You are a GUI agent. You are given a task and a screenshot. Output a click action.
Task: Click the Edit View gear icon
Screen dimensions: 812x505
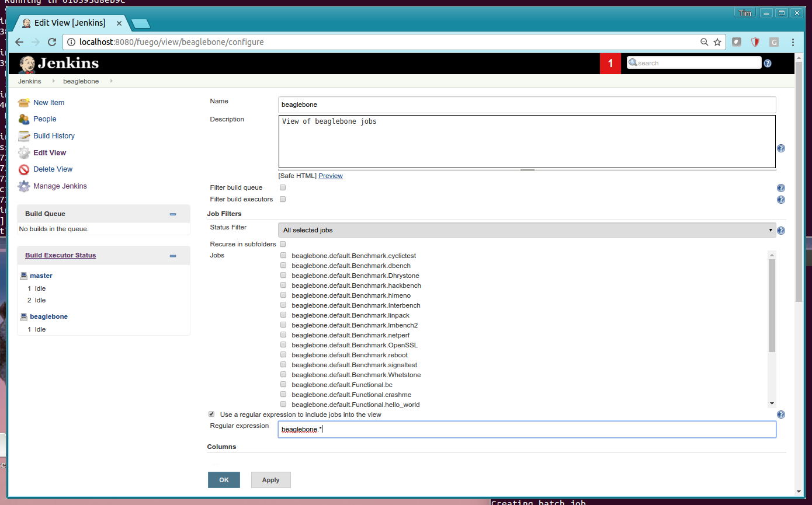tap(23, 153)
